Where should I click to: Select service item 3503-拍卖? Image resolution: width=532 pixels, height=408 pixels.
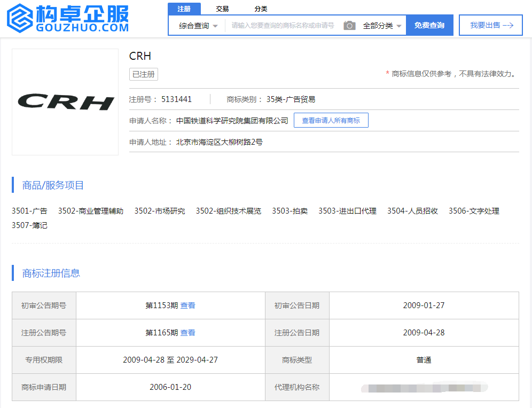click(x=290, y=211)
